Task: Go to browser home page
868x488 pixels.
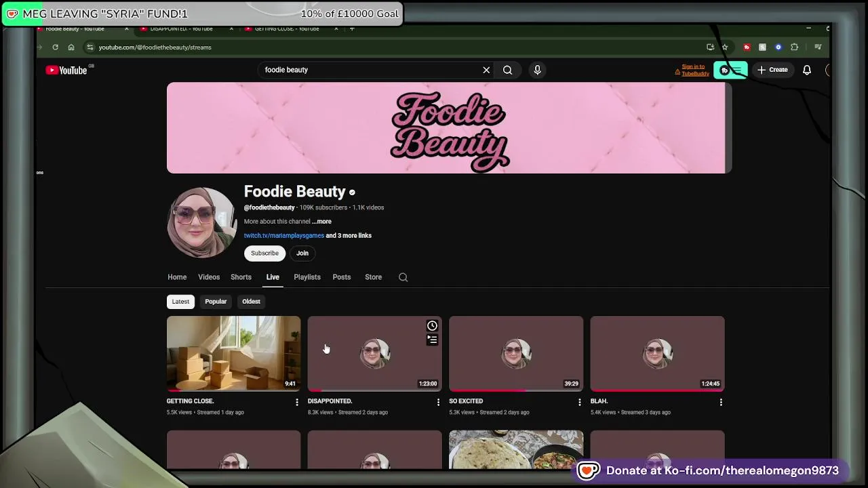Action: tap(71, 47)
